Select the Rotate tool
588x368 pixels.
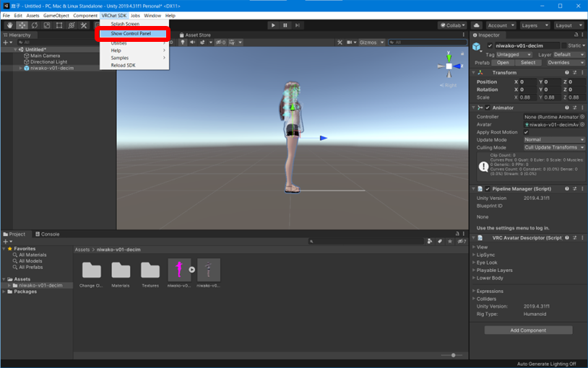(34, 25)
